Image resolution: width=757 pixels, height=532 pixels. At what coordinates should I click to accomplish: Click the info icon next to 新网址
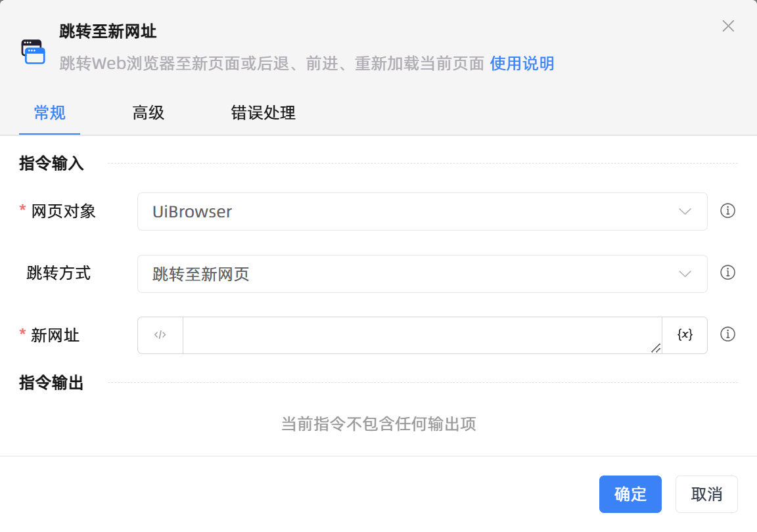727,334
